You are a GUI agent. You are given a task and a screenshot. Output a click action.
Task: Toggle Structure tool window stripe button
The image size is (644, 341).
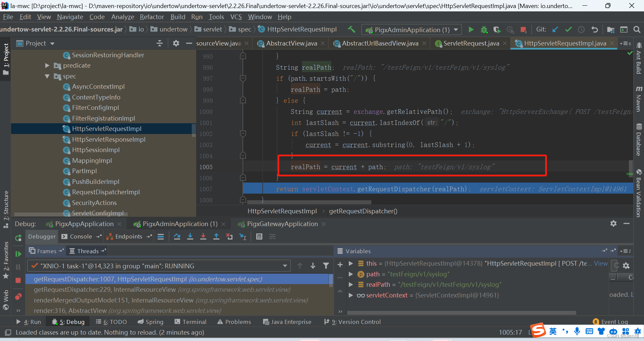coord(6,209)
